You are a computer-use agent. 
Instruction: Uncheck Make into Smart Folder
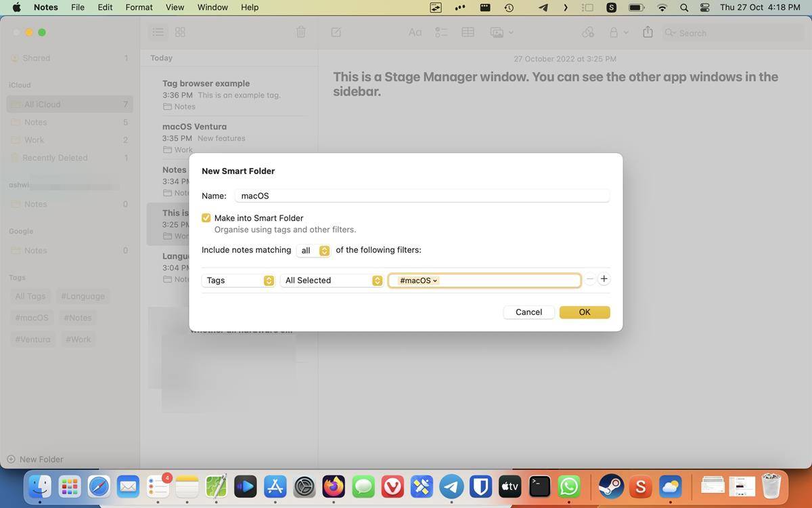pyautogui.click(x=206, y=217)
